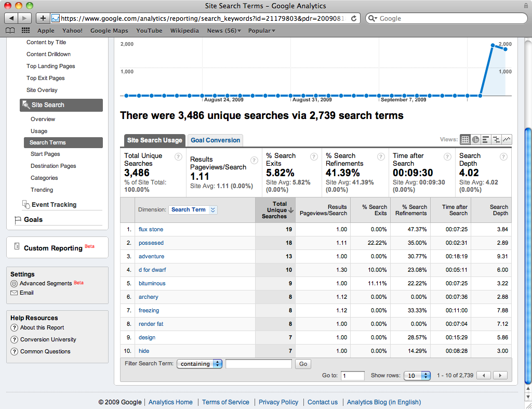532x409 pixels.
Task: Click the browser forward arrow
Action: (x=24, y=18)
